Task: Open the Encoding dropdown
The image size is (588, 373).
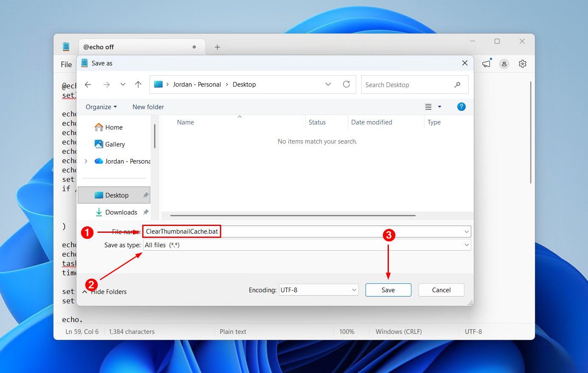Action: click(x=318, y=290)
